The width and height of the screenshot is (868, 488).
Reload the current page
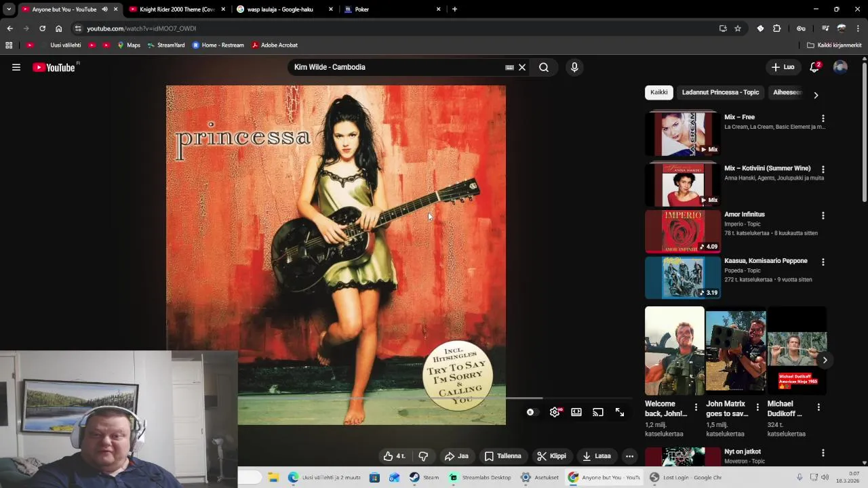42,28
